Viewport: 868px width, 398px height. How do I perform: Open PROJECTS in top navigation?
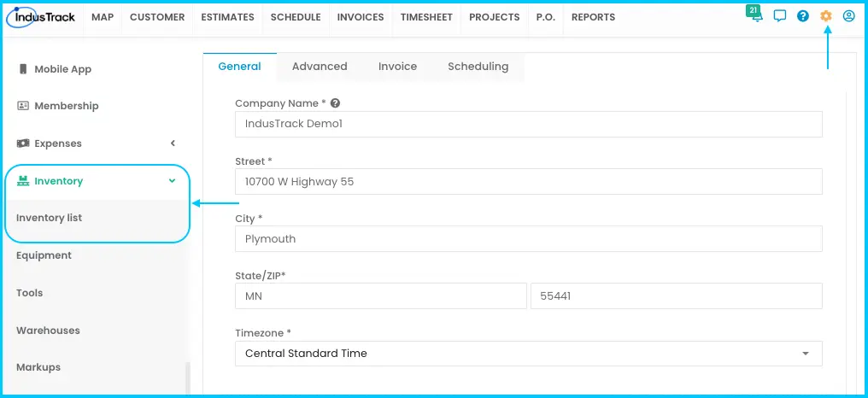click(495, 17)
